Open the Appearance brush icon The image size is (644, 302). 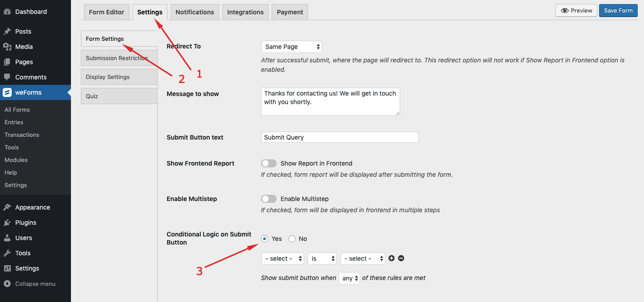point(8,207)
